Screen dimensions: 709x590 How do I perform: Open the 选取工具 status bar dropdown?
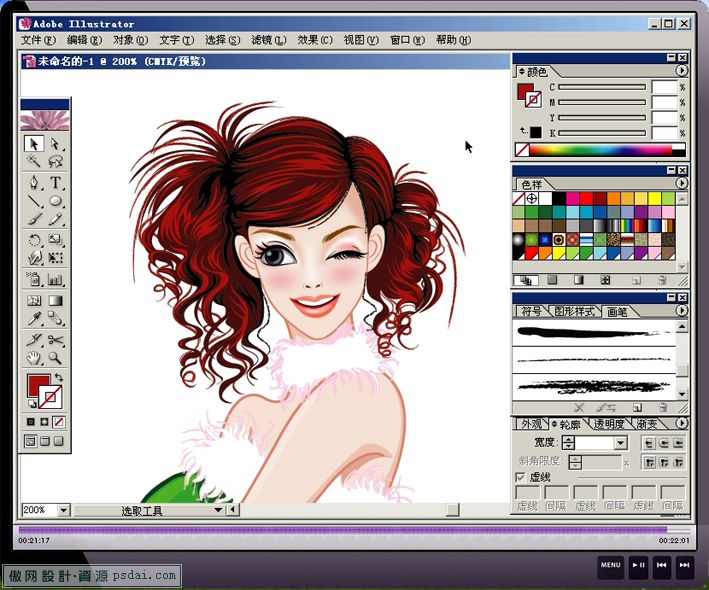pyautogui.click(x=218, y=510)
